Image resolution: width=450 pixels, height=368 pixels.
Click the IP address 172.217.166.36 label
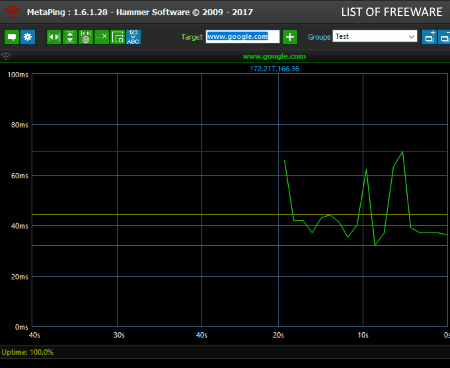tap(275, 69)
